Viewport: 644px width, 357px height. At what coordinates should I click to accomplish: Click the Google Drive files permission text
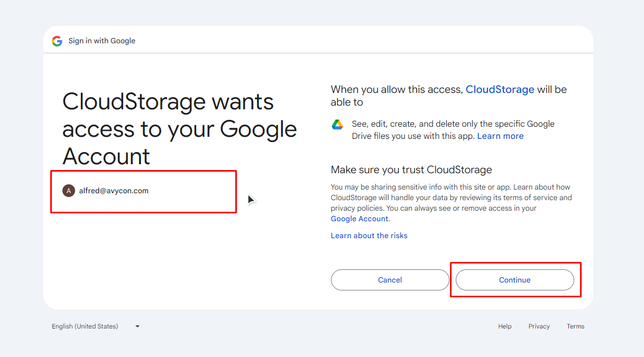(x=453, y=130)
